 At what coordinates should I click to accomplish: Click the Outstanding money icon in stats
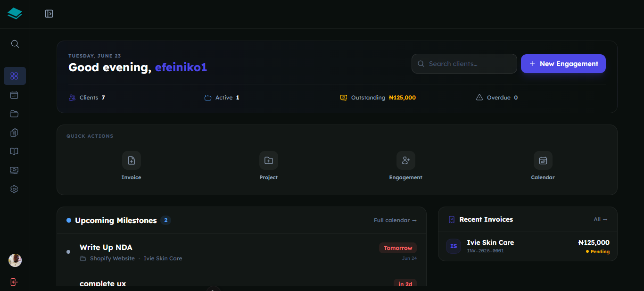pyautogui.click(x=344, y=98)
